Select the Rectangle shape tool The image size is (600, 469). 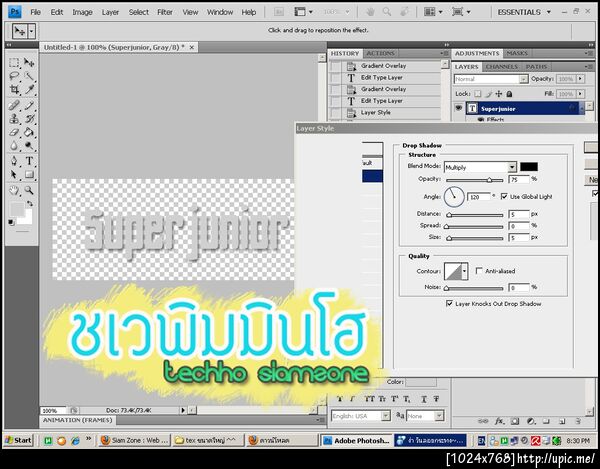(29, 174)
